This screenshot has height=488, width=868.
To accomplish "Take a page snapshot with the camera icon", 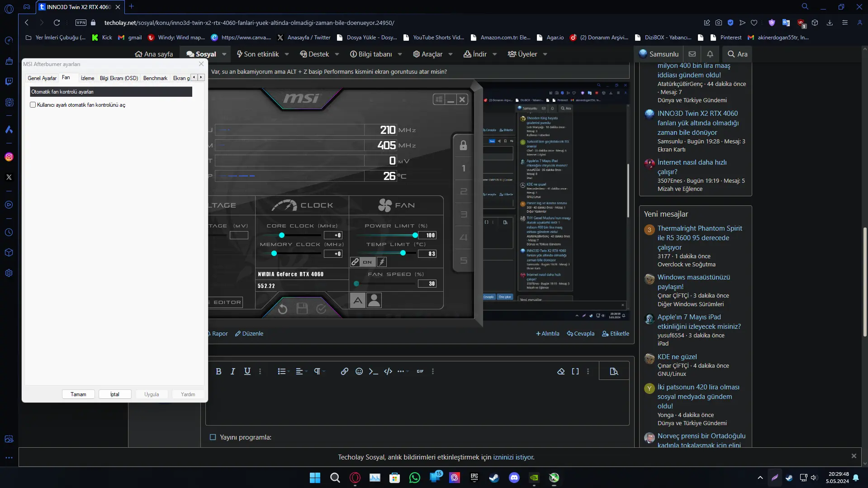I will pos(719,23).
